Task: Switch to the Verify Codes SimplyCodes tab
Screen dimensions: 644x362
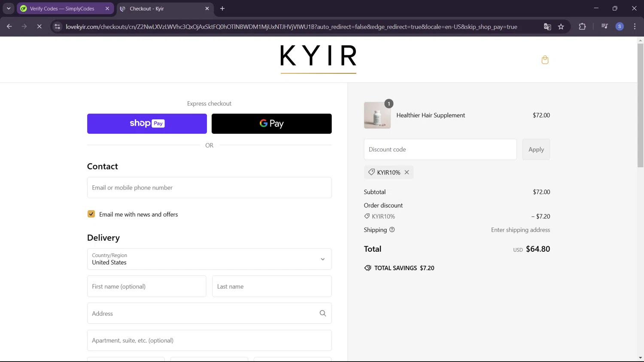Action: [62, 9]
